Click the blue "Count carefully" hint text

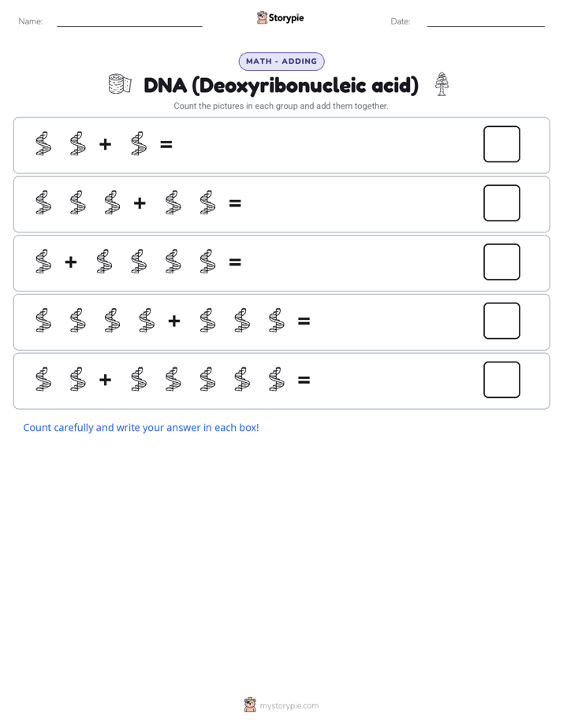point(140,428)
